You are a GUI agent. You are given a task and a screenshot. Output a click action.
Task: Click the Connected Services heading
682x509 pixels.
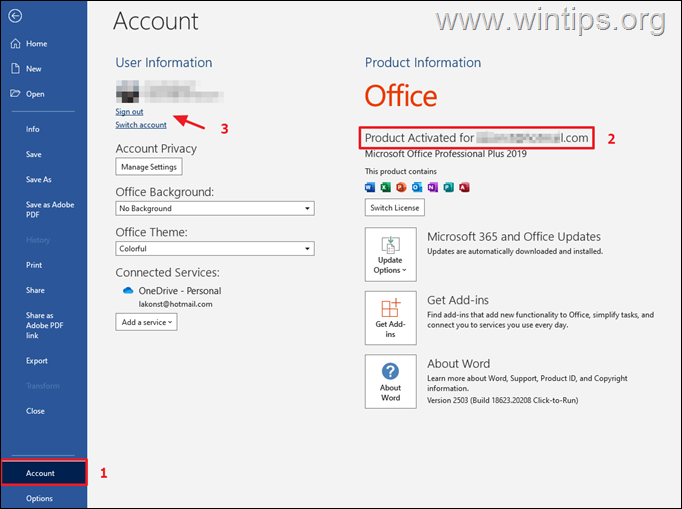tap(167, 273)
